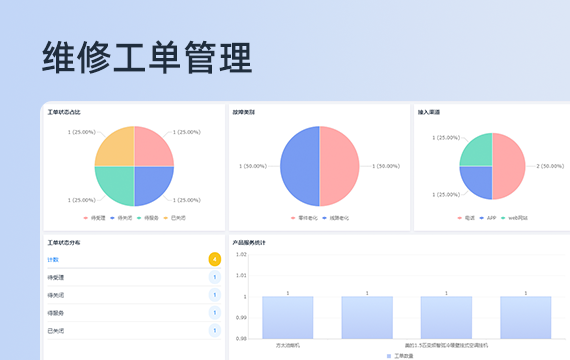The image size is (570, 360).
Task: Click the count badge on 待服务 row
Action: pos(214,313)
